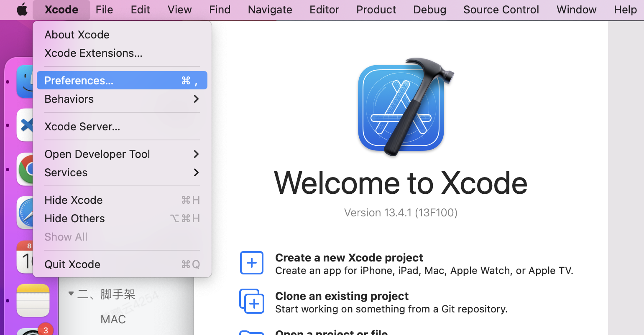Open the Window menu
Image resolution: width=644 pixels, height=335 pixels.
[x=576, y=10]
